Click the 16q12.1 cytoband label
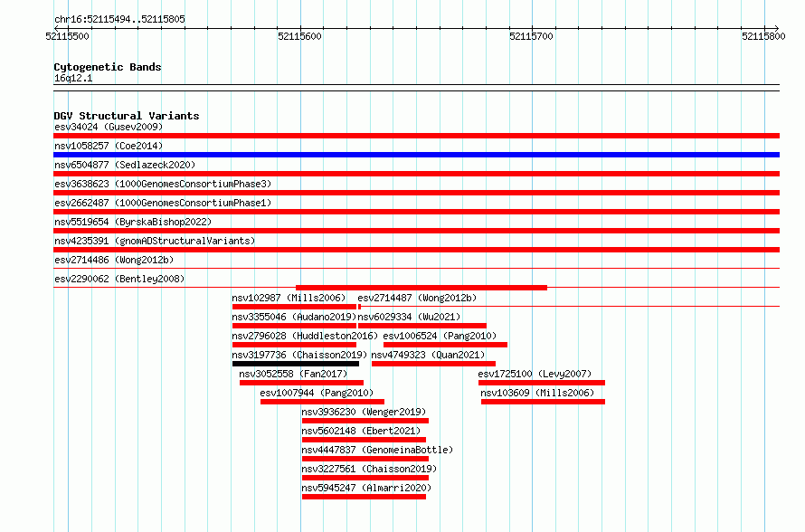This screenshot has width=805, height=532. (73, 78)
